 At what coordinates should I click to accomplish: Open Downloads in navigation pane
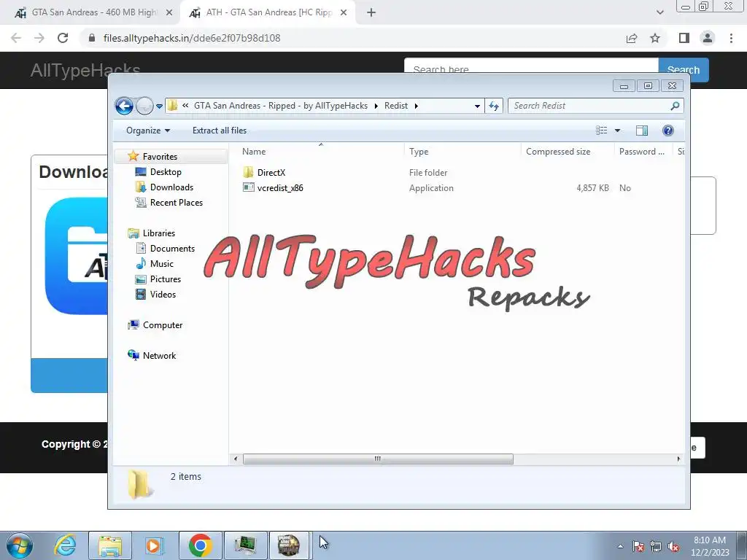point(171,187)
